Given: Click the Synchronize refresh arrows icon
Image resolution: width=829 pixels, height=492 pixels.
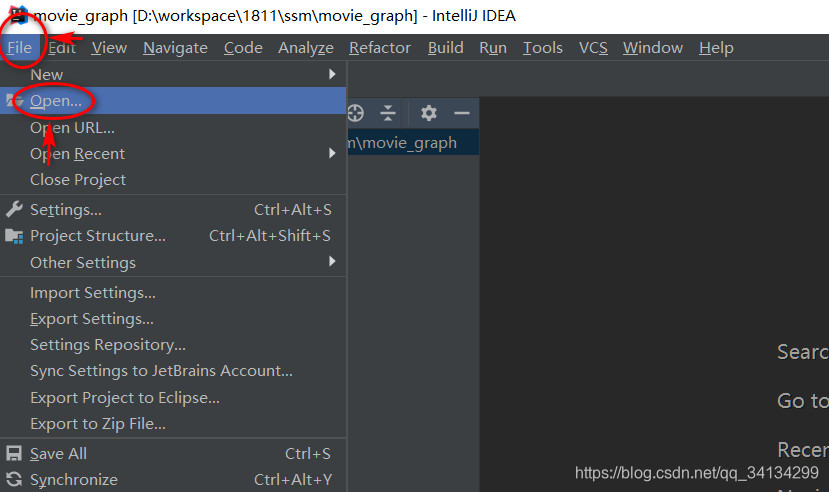Looking at the screenshot, I should coord(14,479).
